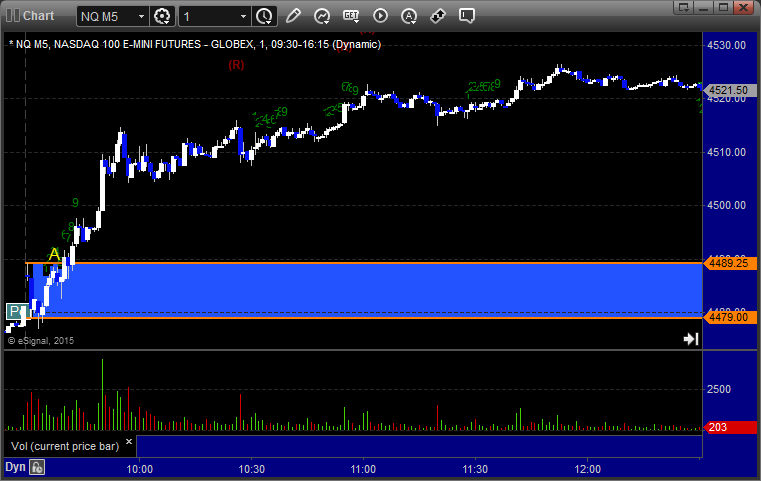Image resolution: width=761 pixels, height=481 pixels.
Task: Click the P pivot marker box
Action: point(15,311)
